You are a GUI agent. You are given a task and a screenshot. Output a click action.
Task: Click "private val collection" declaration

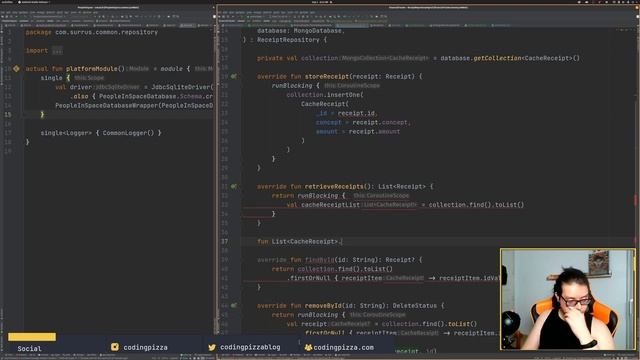[298, 58]
